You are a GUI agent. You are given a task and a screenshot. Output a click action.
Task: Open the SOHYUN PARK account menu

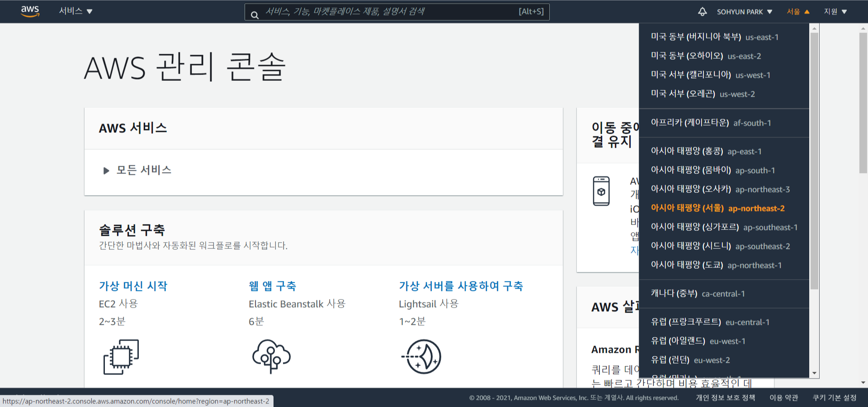coord(745,12)
